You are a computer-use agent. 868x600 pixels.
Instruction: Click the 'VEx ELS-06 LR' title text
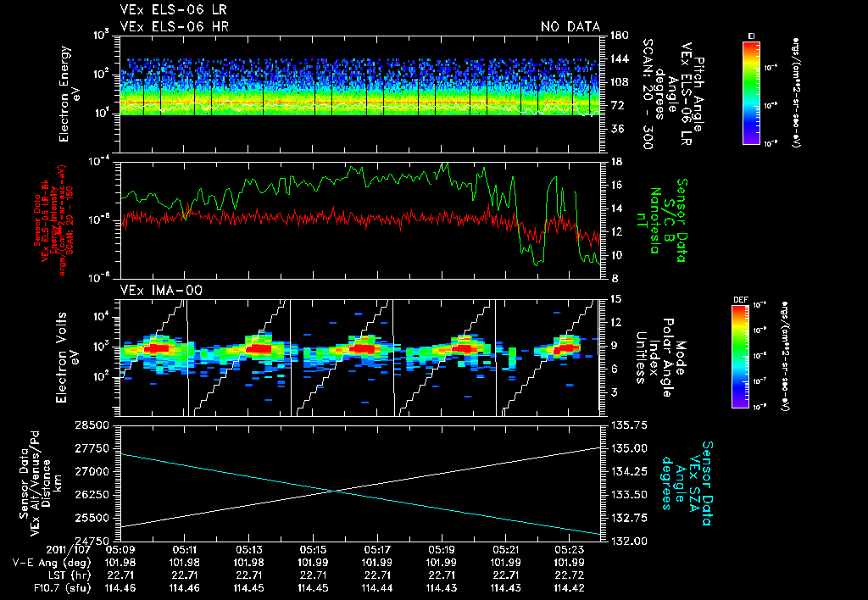[x=174, y=10]
